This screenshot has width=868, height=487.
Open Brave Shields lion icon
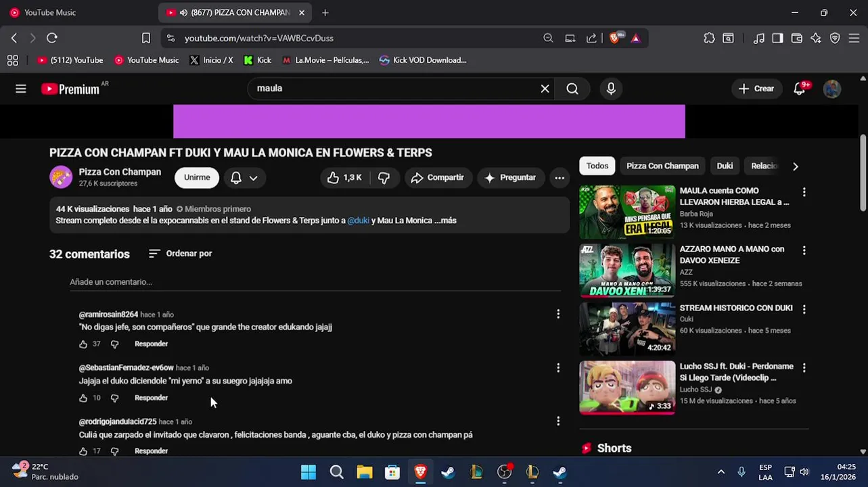point(616,38)
